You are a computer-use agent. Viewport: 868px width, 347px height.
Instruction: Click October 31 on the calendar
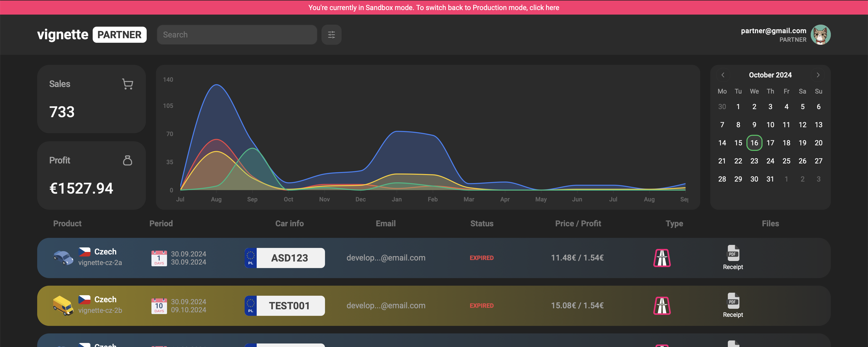coord(770,179)
